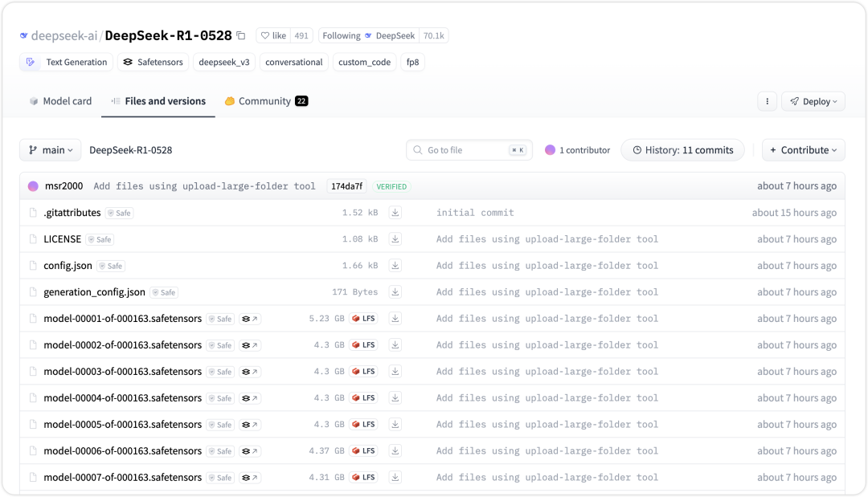Download the generation_config.json file
Viewport: 868px width, 497px height.
point(395,292)
